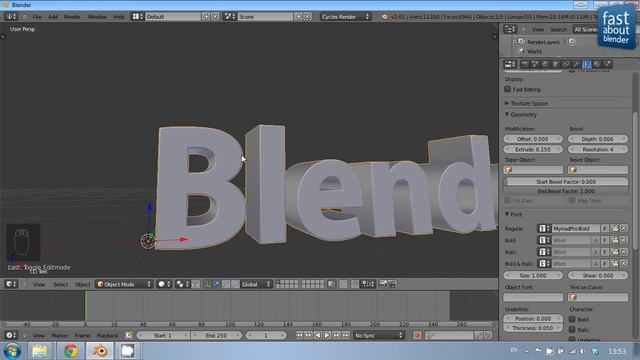
Task: Open the Scene properties tab icon
Action: click(x=535, y=64)
